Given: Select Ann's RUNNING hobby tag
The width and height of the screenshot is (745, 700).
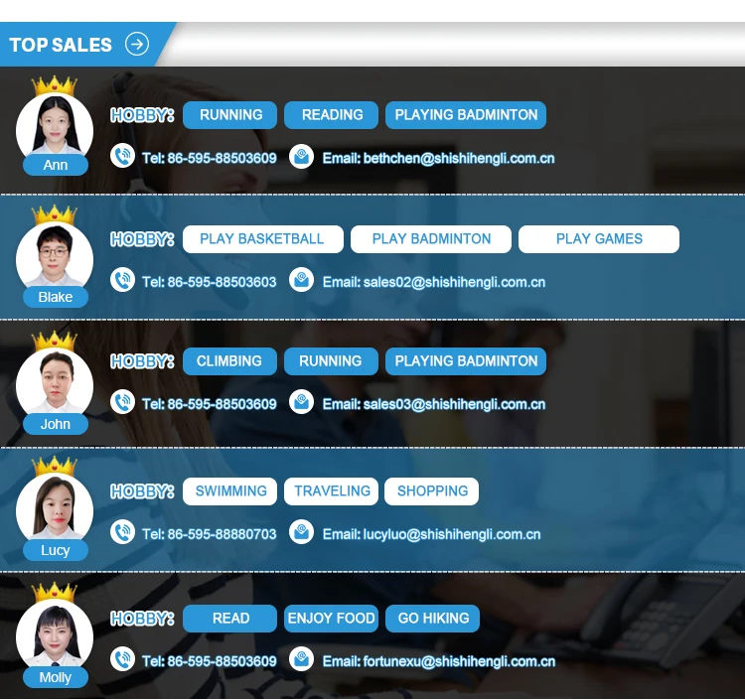Looking at the screenshot, I should point(230,115).
